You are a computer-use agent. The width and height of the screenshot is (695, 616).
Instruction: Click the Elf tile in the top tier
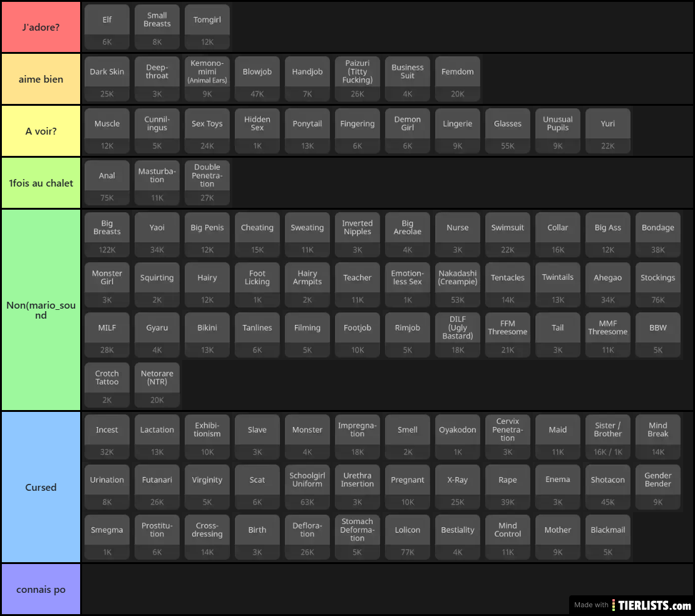click(x=107, y=27)
